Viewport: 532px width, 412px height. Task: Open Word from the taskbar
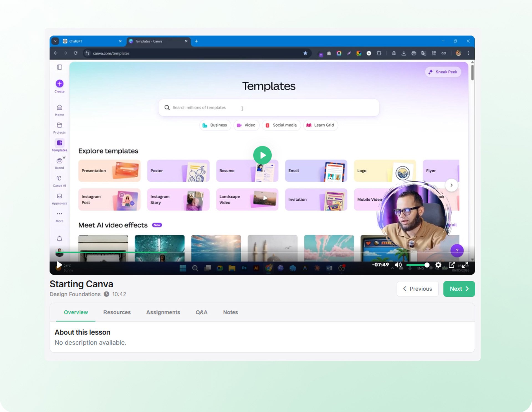[329, 268]
